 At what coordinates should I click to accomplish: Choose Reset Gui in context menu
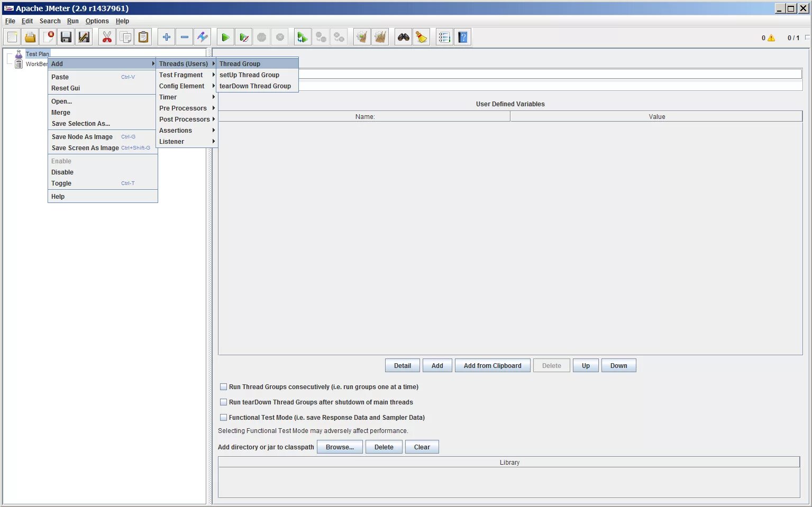point(103,88)
